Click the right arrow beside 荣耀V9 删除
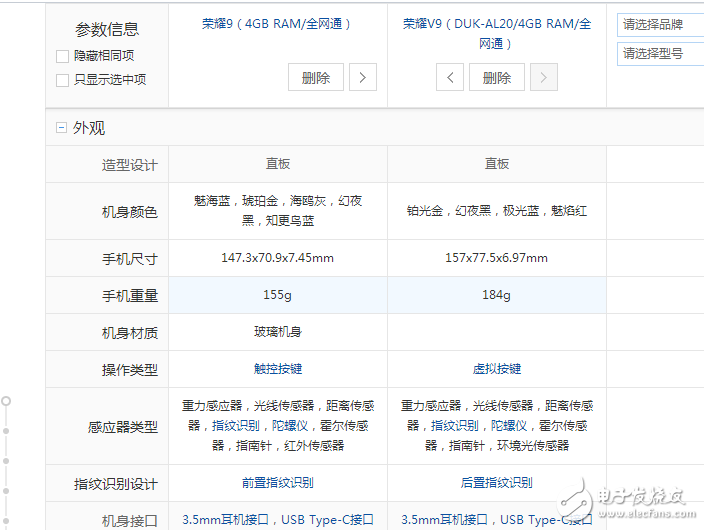Viewport: 704px width, 530px height. [544, 77]
